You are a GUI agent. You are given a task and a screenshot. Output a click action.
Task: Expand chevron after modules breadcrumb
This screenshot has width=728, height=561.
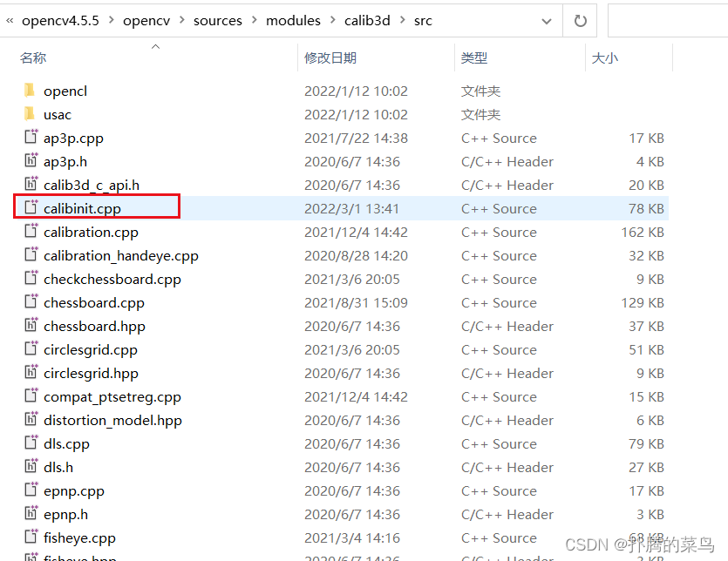coord(333,20)
